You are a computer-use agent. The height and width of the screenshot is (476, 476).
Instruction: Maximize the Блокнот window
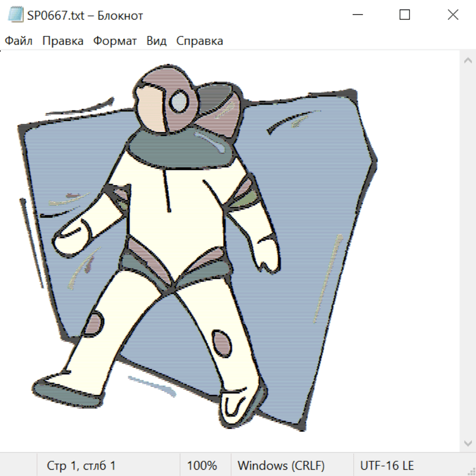tap(405, 15)
